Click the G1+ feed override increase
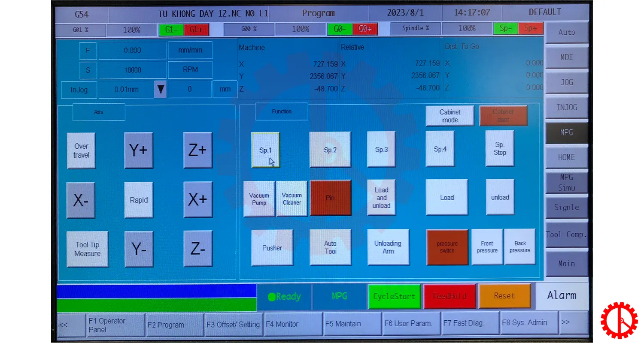The image size is (644, 343). [x=196, y=29]
